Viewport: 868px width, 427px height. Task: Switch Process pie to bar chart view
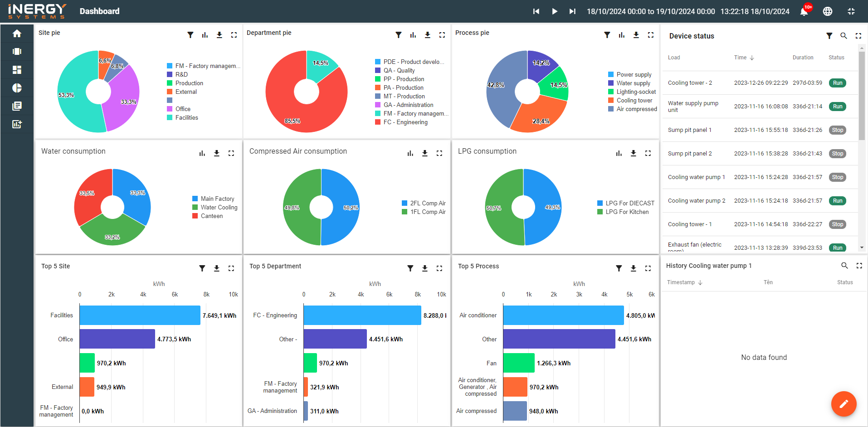(x=622, y=35)
